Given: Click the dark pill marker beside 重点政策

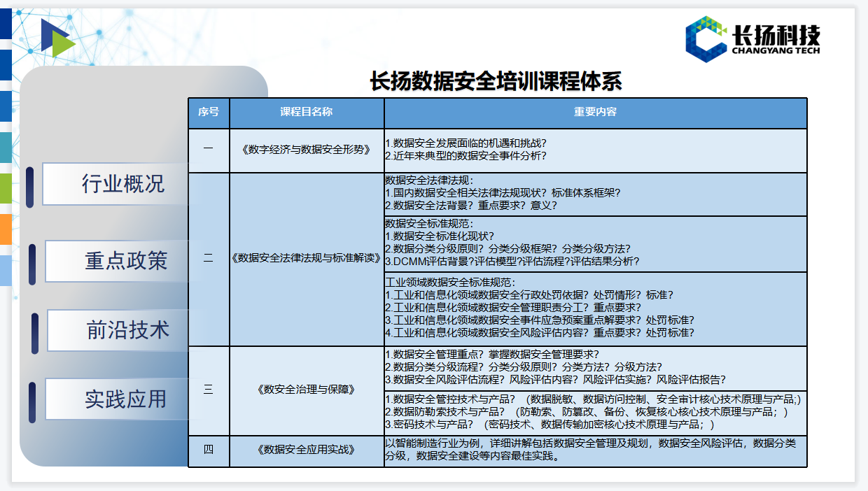Looking at the screenshot, I should pyautogui.click(x=32, y=264).
